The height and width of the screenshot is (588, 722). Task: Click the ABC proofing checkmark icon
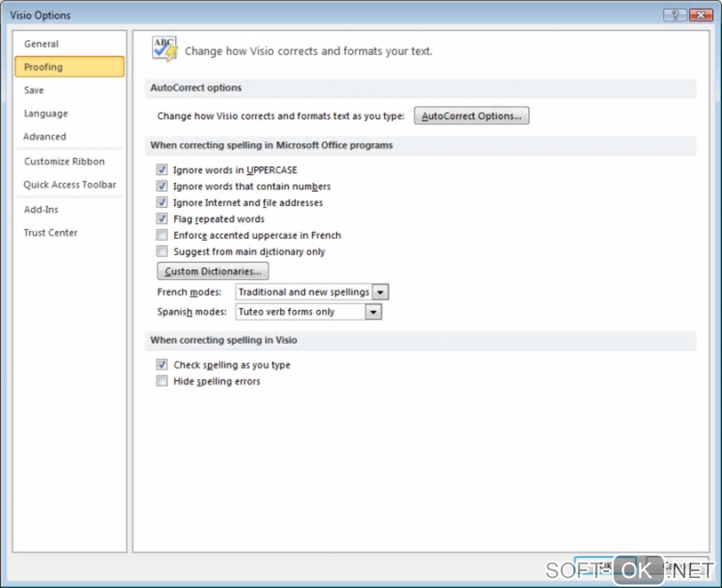click(165, 50)
